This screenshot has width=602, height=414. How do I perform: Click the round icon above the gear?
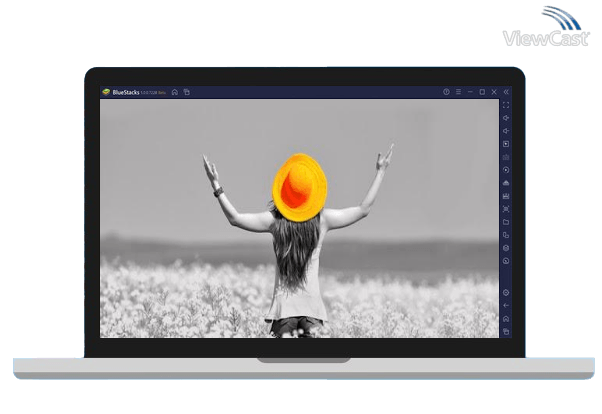click(x=506, y=261)
